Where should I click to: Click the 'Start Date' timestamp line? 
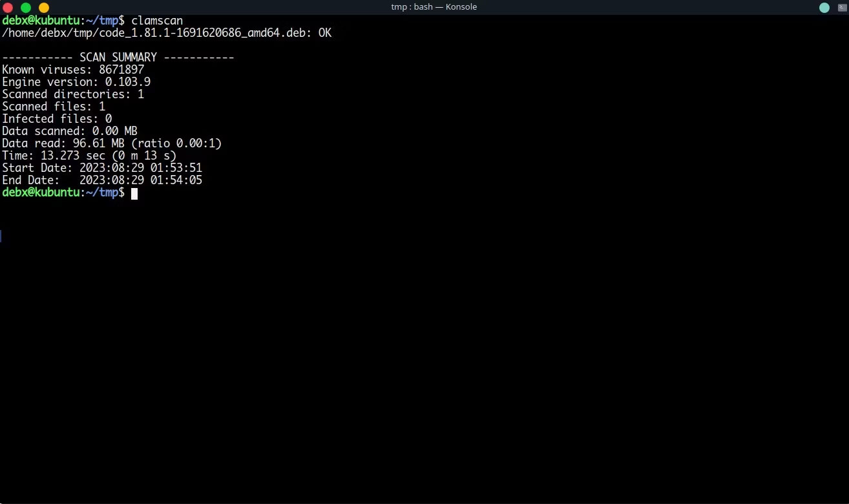pos(102,168)
